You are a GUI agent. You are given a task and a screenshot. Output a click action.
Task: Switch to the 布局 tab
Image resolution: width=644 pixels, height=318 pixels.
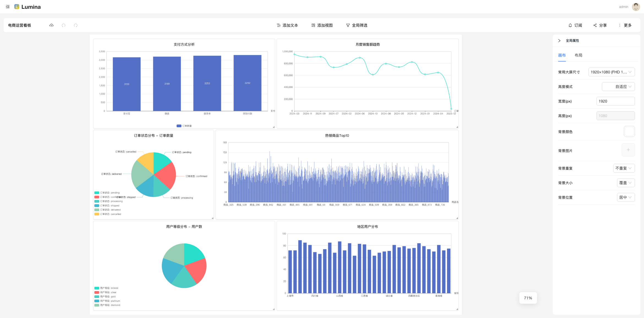point(578,55)
